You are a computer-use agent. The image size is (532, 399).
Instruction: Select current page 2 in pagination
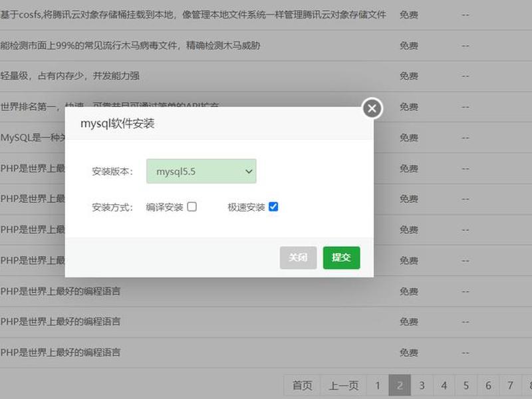point(400,386)
